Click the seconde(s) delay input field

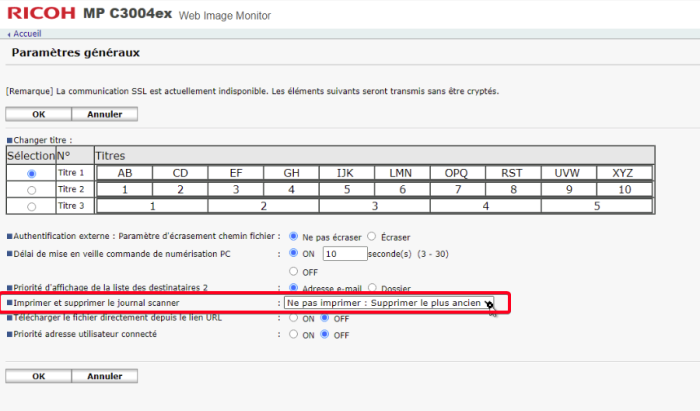click(x=345, y=254)
